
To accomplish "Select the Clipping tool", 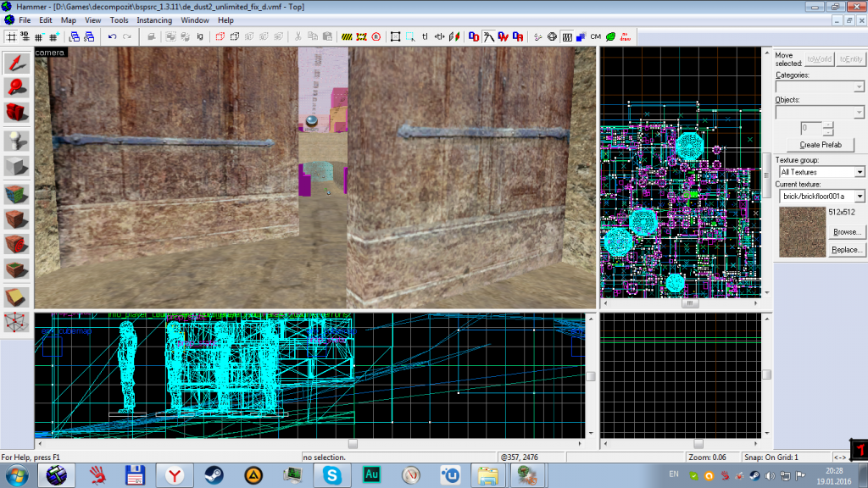I will point(17,297).
